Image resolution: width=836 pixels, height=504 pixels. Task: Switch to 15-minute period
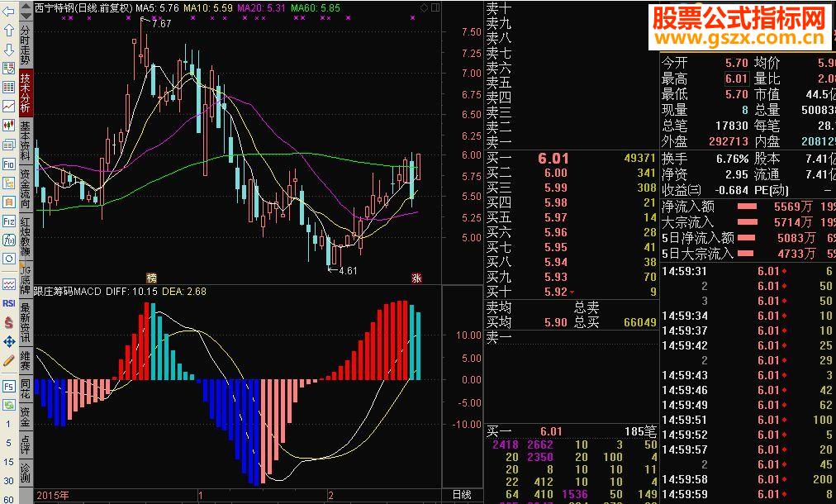tap(8, 462)
